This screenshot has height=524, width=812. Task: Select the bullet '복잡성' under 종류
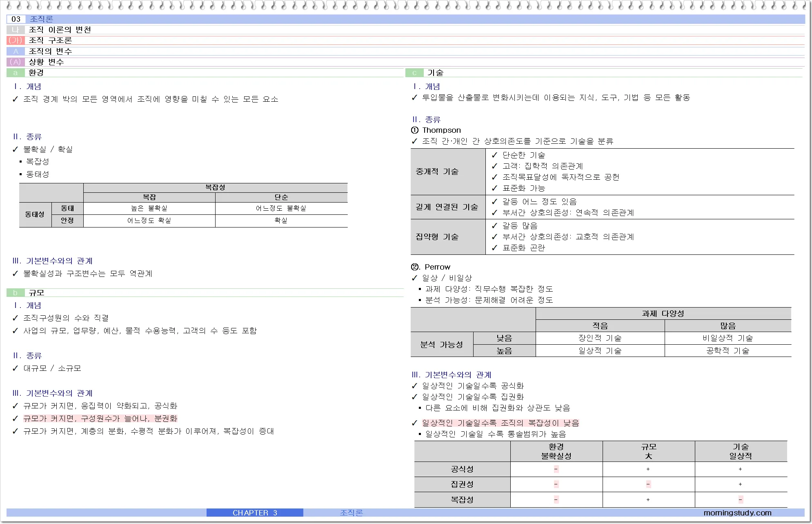click(x=38, y=162)
